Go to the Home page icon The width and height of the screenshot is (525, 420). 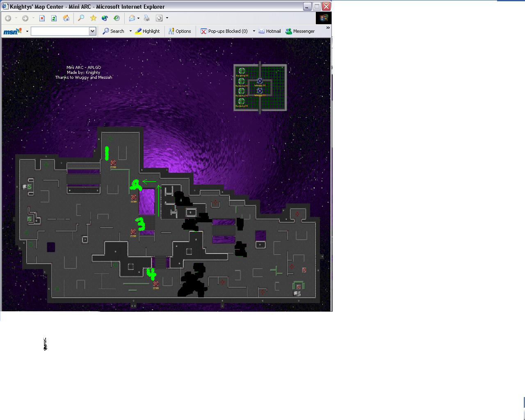[66, 18]
